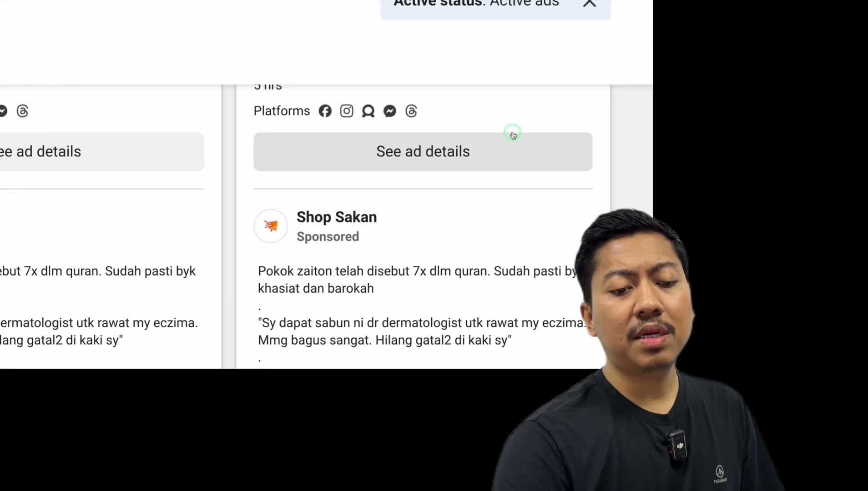Screen dimensions: 868x491
Task: Click the Instagram platform icon beside Platforms
Action: point(347,111)
